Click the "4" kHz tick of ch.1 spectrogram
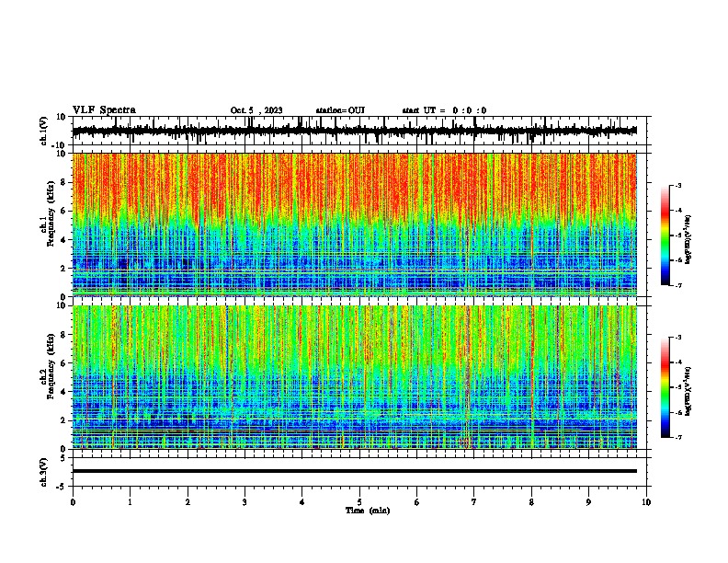 [63, 240]
